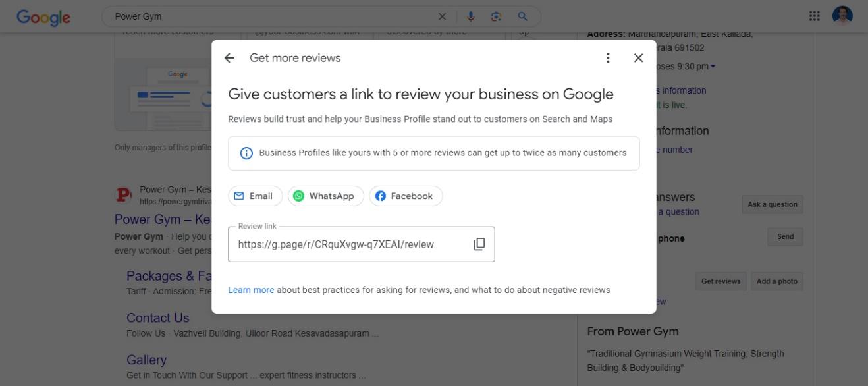This screenshot has width=868, height=386.
Task: Click the Facebook logo icon
Action: tap(381, 196)
